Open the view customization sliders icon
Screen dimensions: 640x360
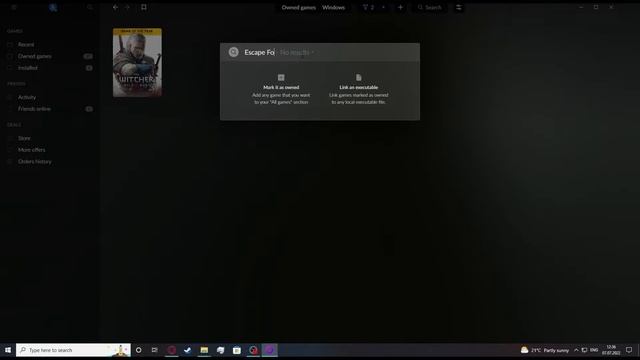[458, 7]
